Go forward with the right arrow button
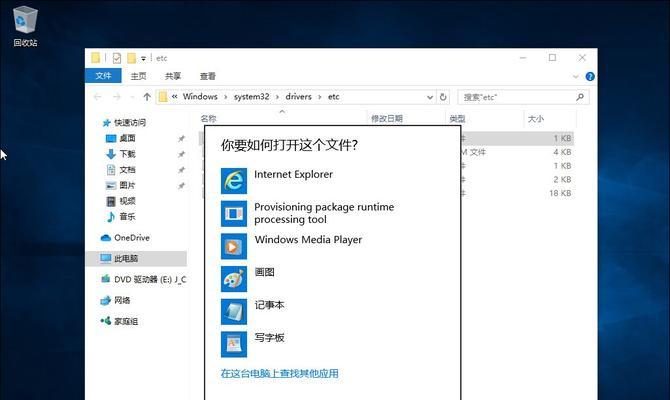This screenshot has height=400, width=670. tap(116, 97)
